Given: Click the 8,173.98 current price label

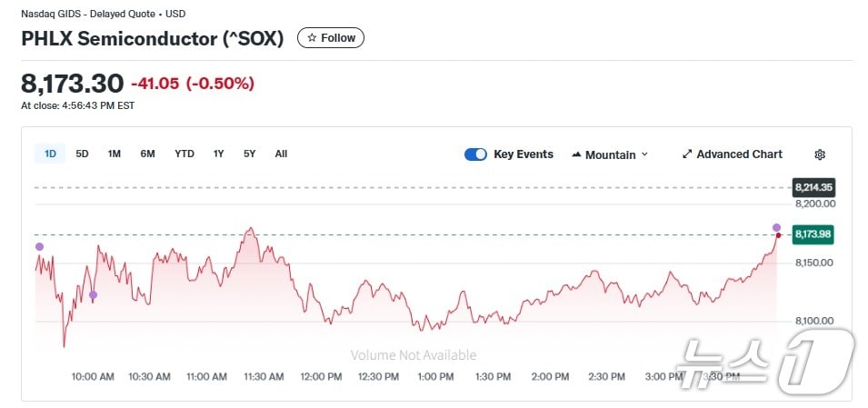Looking at the screenshot, I should tap(813, 234).
